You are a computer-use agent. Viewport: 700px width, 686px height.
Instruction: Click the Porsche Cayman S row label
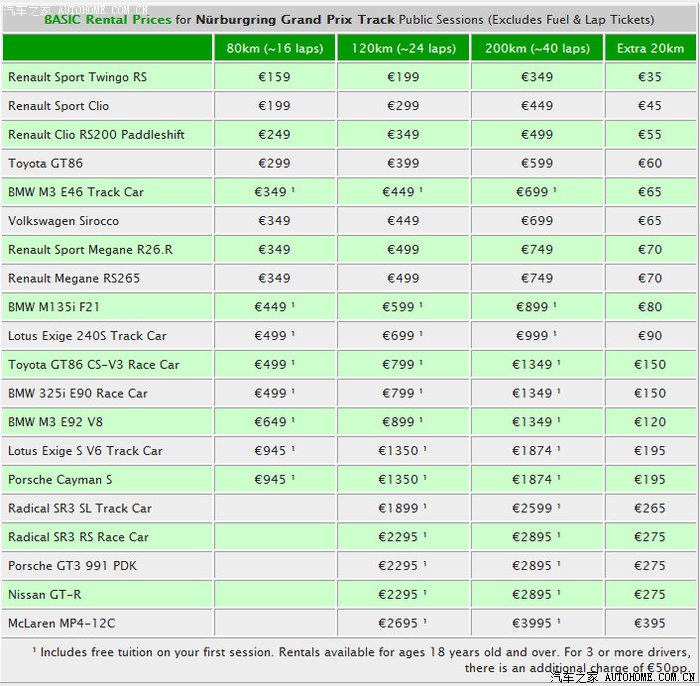pyautogui.click(x=60, y=480)
